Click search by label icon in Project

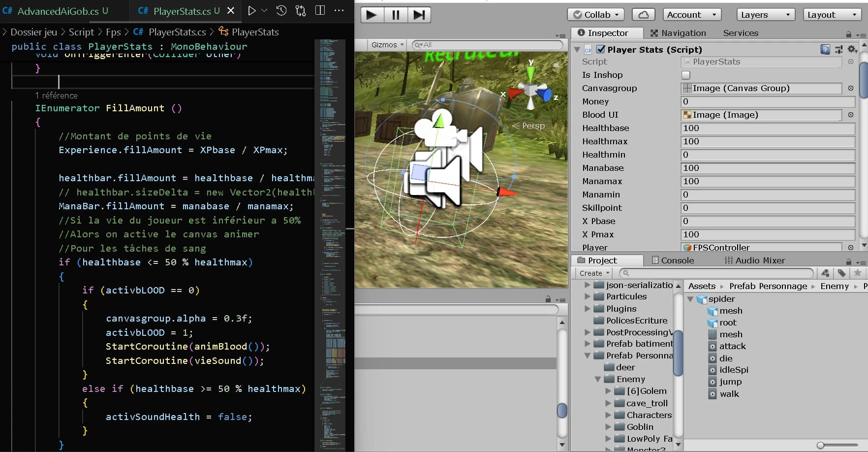(842, 273)
